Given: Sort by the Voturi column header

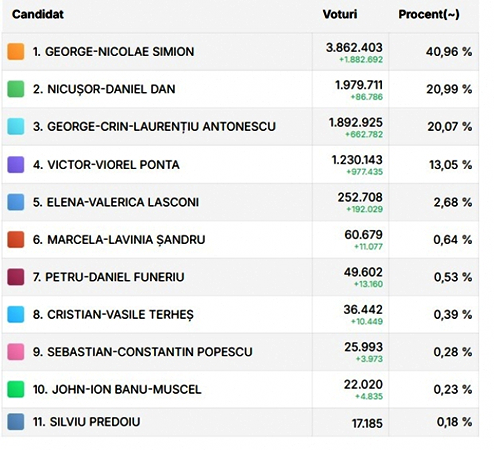Looking at the screenshot, I should [x=340, y=14].
